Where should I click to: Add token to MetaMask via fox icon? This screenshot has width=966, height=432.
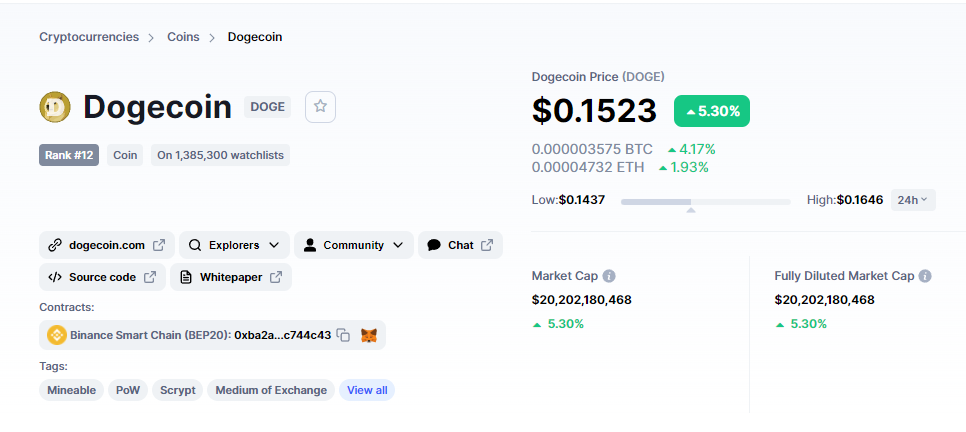click(x=368, y=335)
